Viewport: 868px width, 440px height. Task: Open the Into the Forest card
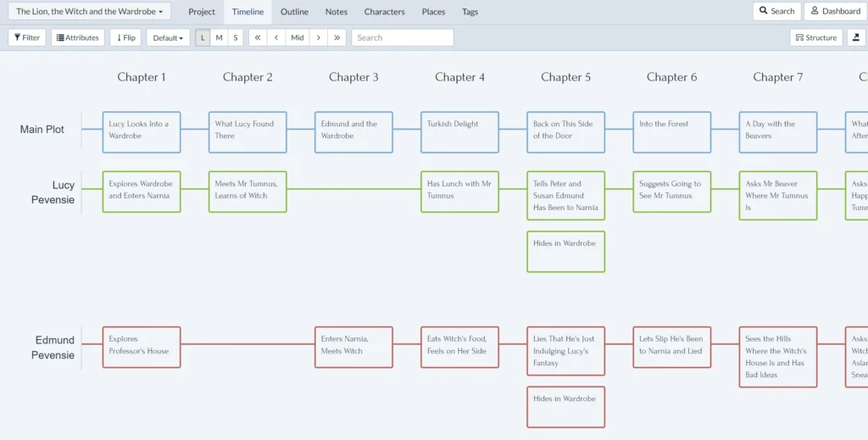(672, 132)
